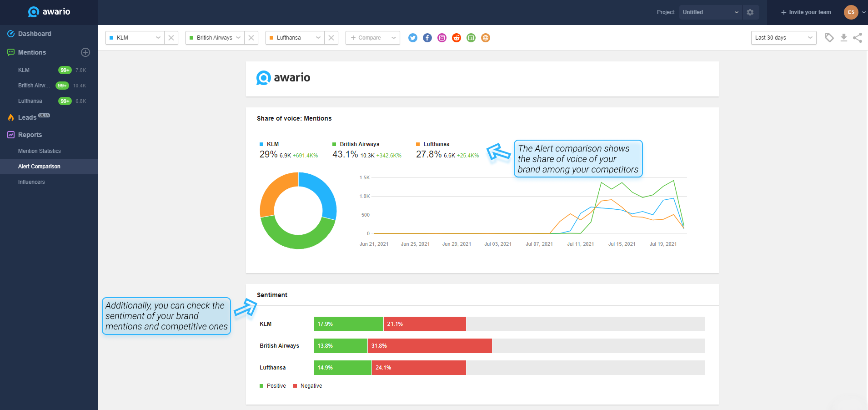Toggle the Instagram source filter
Screen dimensions: 868x410
click(442, 38)
